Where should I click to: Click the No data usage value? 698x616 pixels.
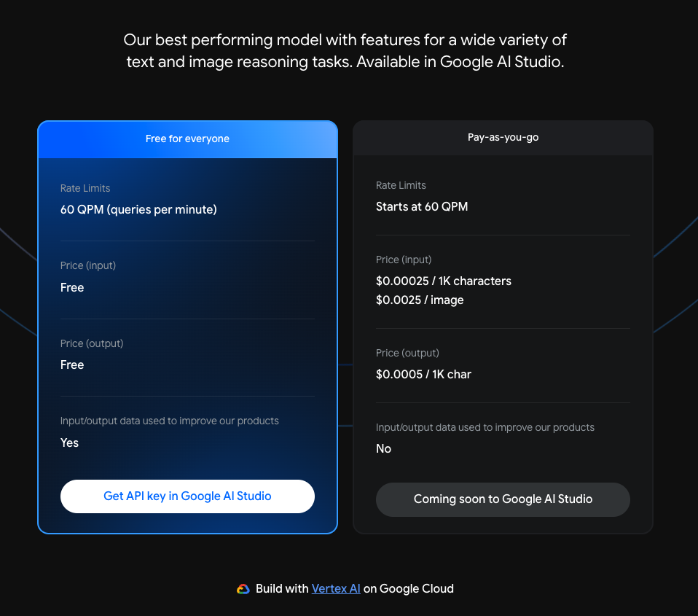383,448
